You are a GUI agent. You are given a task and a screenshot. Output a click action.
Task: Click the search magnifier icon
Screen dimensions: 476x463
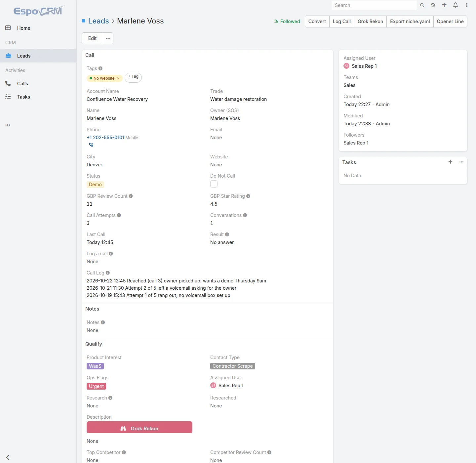click(422, 5)
